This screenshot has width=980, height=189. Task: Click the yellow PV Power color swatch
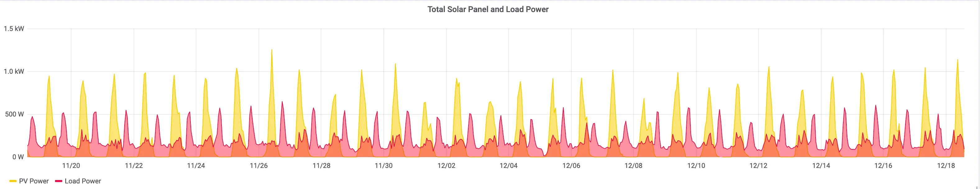coord(13,182)
